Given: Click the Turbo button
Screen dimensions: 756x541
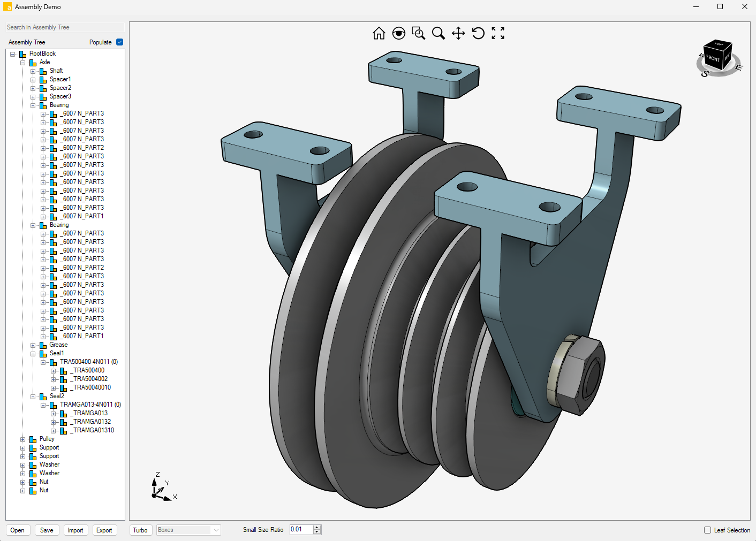Looking at the screenshot, I should pos(140,530).
